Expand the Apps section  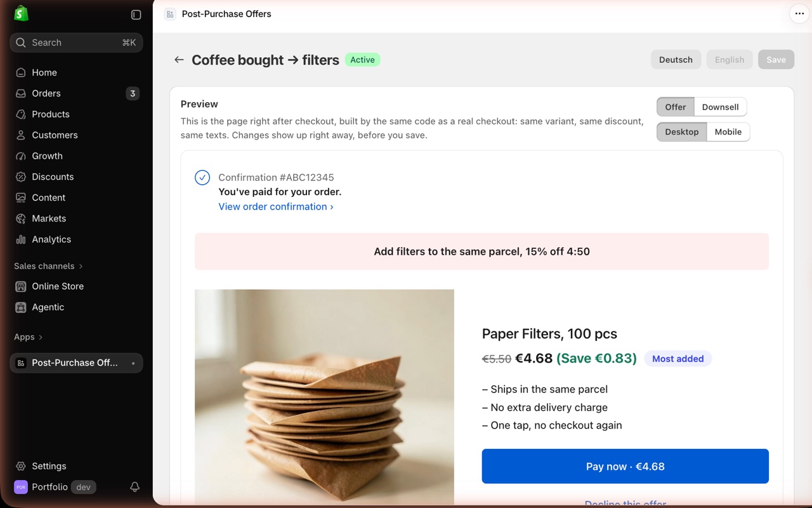[29, 337]
